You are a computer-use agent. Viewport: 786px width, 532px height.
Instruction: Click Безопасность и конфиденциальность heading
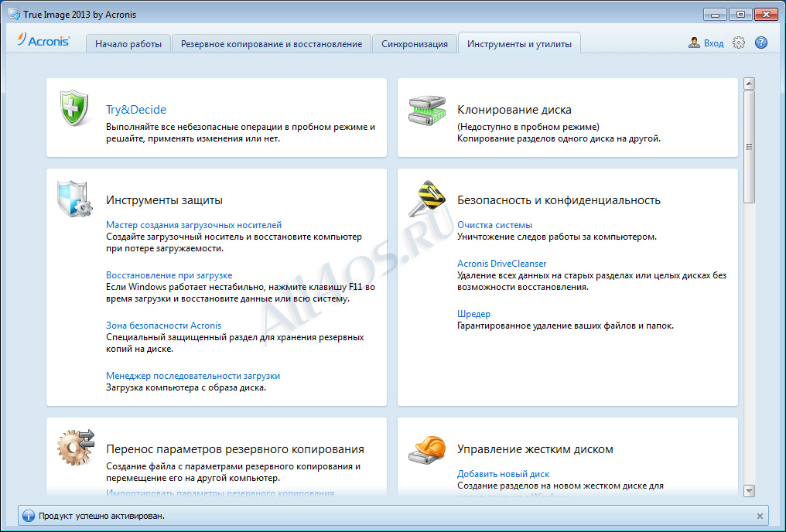click(x=559, y=200)
